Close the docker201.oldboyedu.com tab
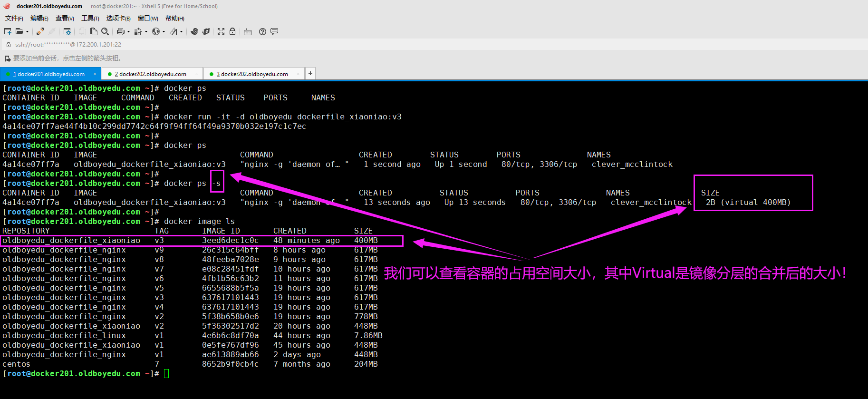 95,74
